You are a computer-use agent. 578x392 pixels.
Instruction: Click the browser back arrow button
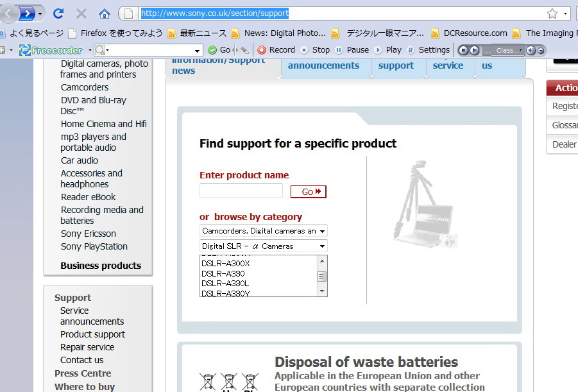click(8, 14)
